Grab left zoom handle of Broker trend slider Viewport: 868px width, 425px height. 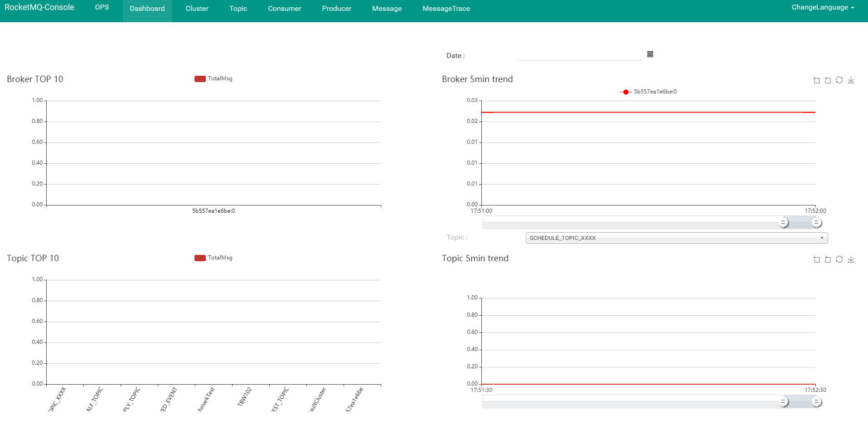point(783,222)
